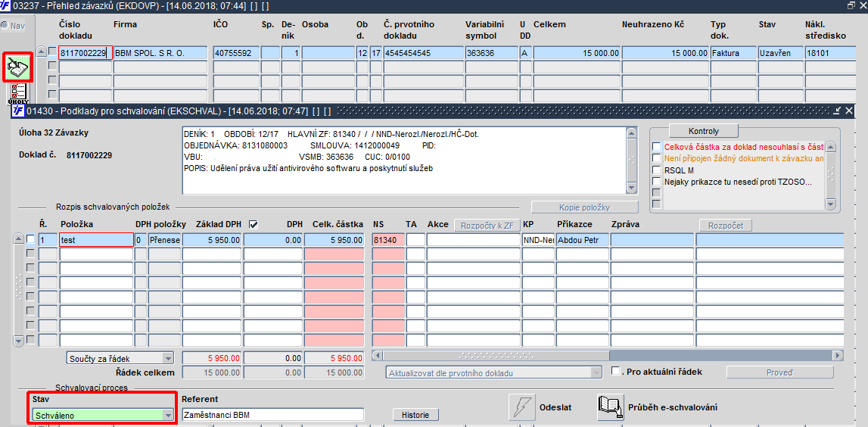Click the KP cell NND-Ner in row 1

coord(538,240)
